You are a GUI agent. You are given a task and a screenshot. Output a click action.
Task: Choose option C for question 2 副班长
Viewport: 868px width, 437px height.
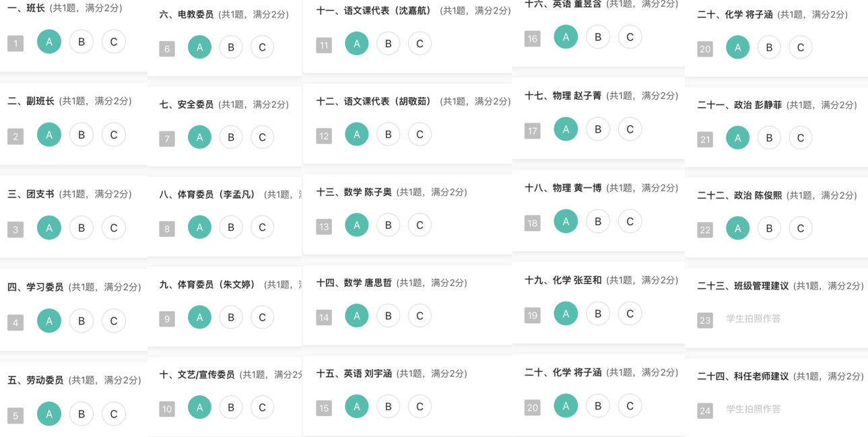click(x=114, y=135)
